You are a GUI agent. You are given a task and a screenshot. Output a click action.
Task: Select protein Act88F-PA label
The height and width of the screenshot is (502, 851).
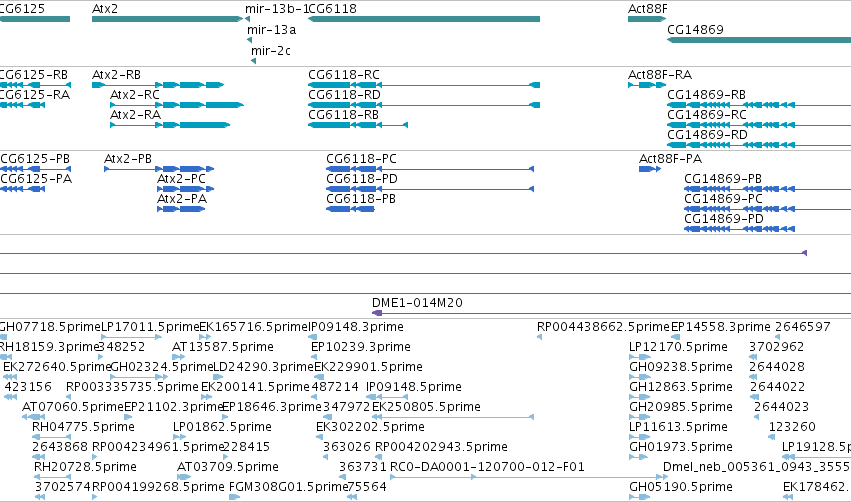pyautogui.click(x=671, y=158)
